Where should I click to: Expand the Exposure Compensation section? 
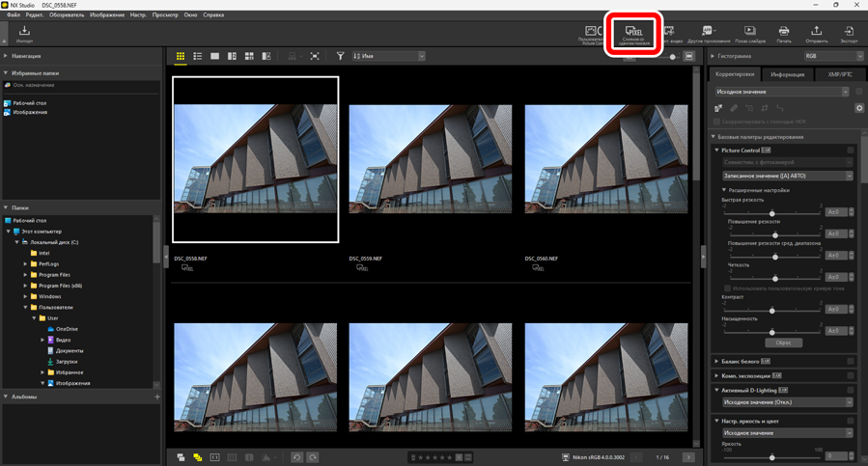click(716, 375)
